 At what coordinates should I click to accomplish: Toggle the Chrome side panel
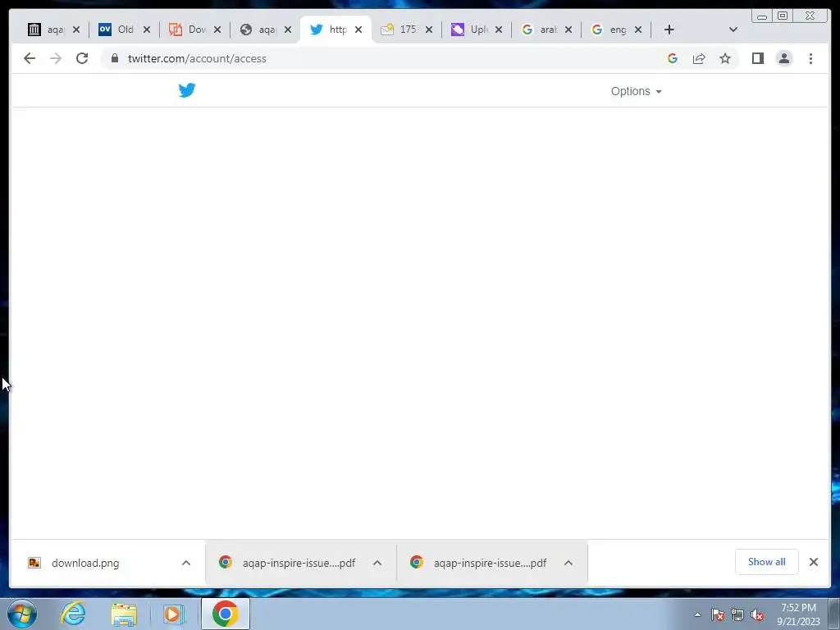(757, 58)
